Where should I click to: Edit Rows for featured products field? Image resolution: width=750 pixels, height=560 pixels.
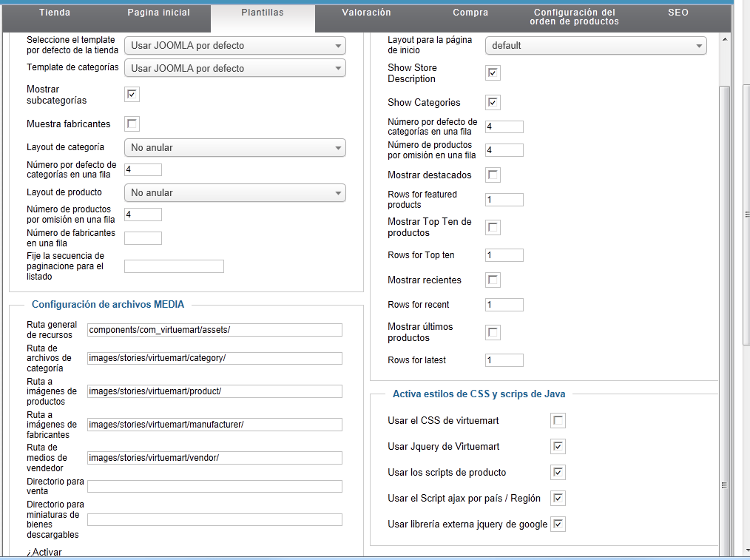[504, 200]
